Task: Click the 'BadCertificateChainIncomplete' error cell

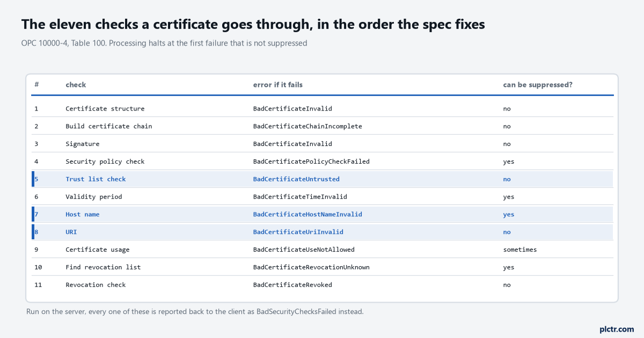Action: pos(308,126)
